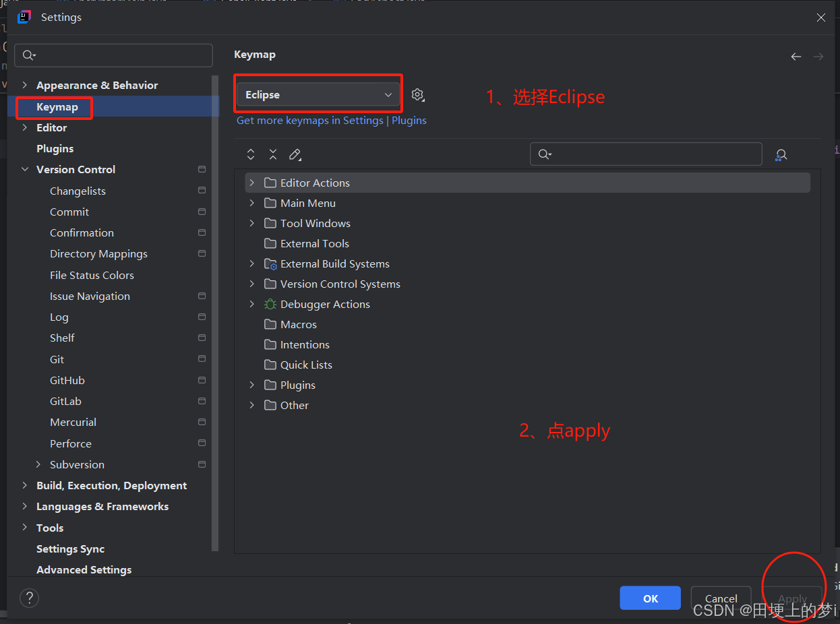
Task: Open Settings Sync page
Action: [70, 549]
